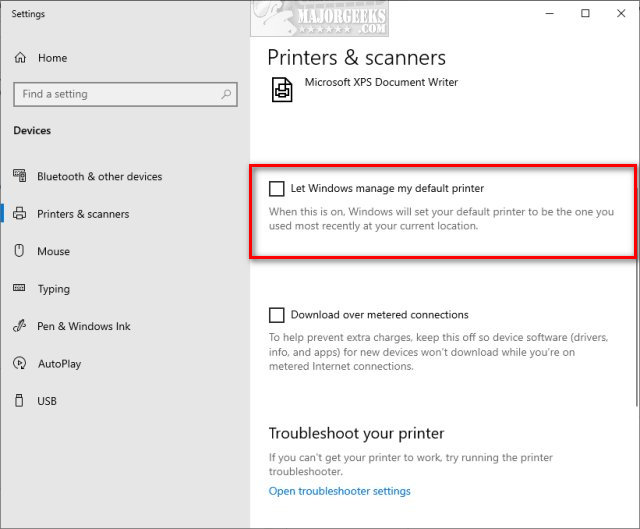640x529 pixels.
Task: Click the Bluetooth & other devices icon
Action: click(19, 176)
